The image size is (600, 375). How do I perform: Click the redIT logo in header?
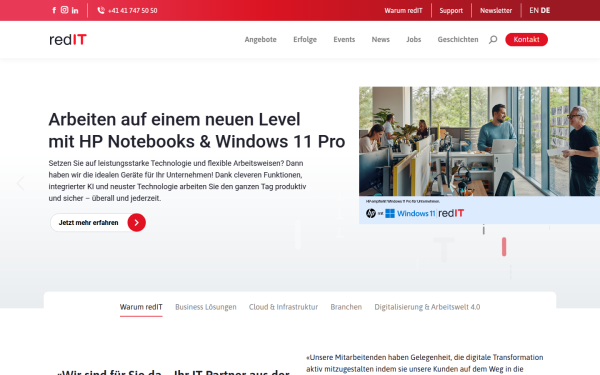click(x=68, y=39)
